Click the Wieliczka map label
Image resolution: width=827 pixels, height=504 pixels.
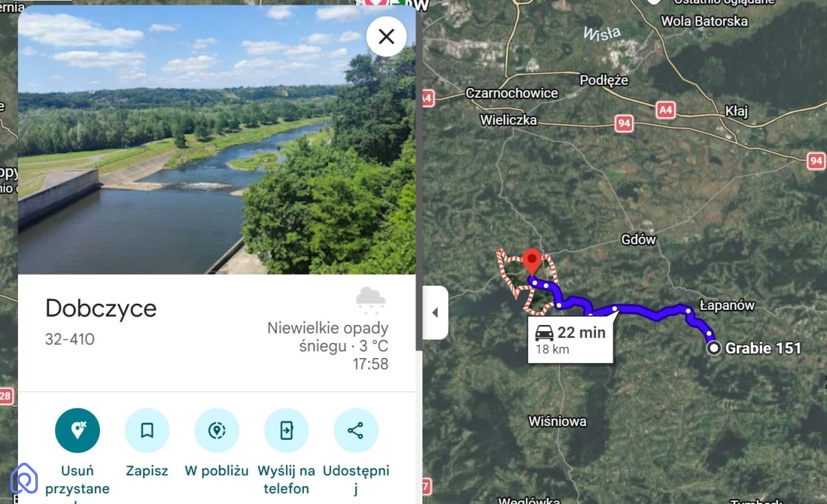point(508,120)
